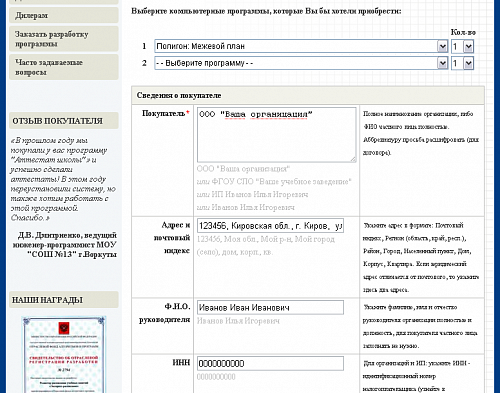The image size is (500, 393).
Task: Expand the Выберите программу dropdown in row 2
Action: click(301, 63)
